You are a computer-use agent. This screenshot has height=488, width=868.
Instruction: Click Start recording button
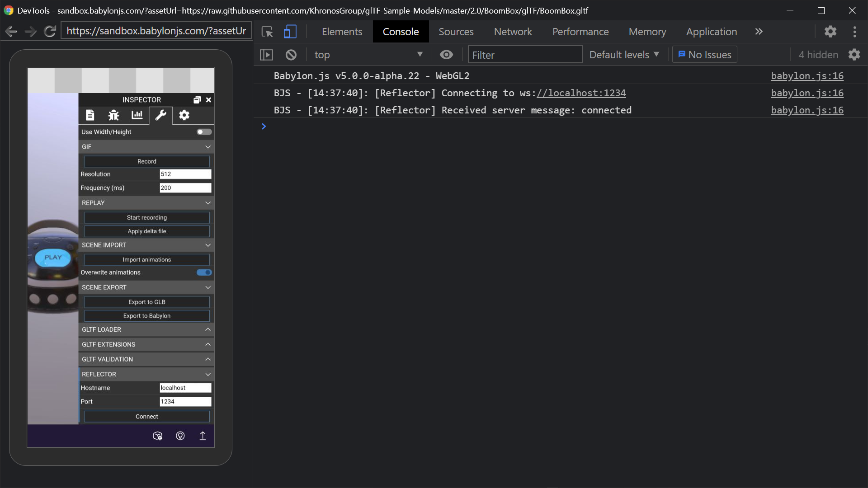146,217
